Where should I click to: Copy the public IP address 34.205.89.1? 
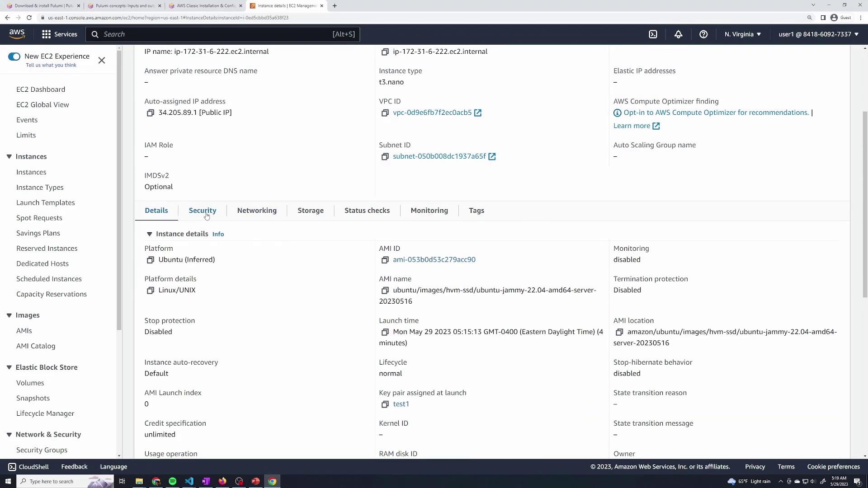coord(151,113)
